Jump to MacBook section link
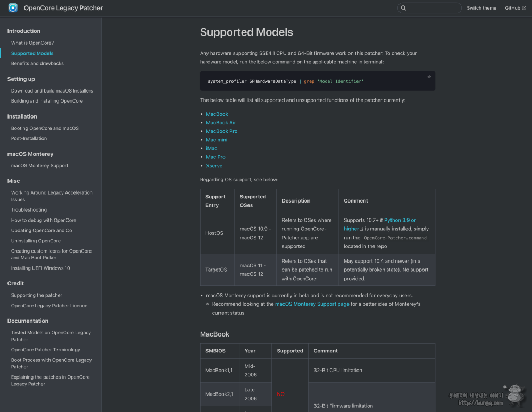The image size is (532, 412). click(217, 114)
